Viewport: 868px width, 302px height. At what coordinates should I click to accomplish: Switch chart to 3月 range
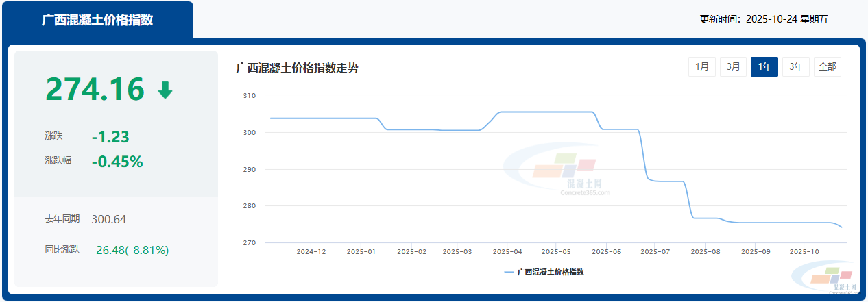click(734, 66)
